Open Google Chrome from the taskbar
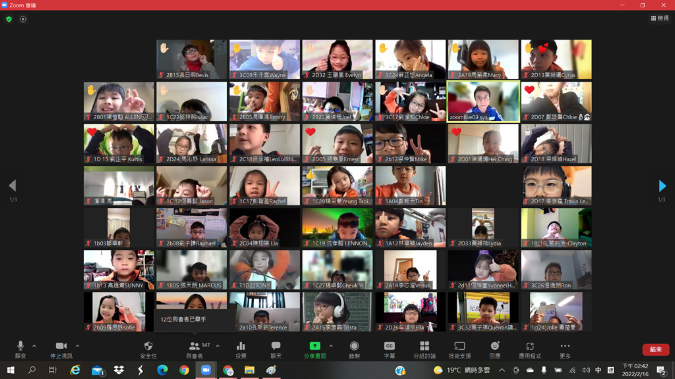The height and width of the screenshot is (379, 675). click(x=184, y=370)
